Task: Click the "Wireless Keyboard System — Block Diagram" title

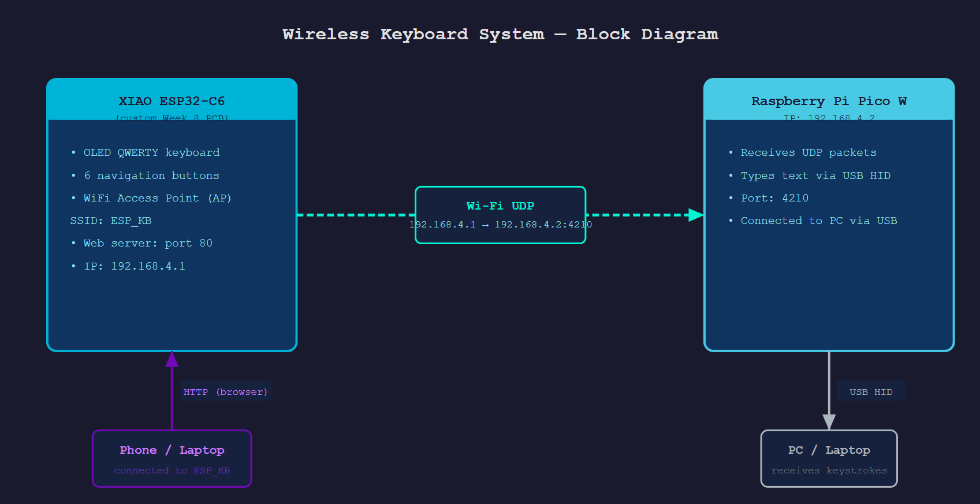Action: 500,35
